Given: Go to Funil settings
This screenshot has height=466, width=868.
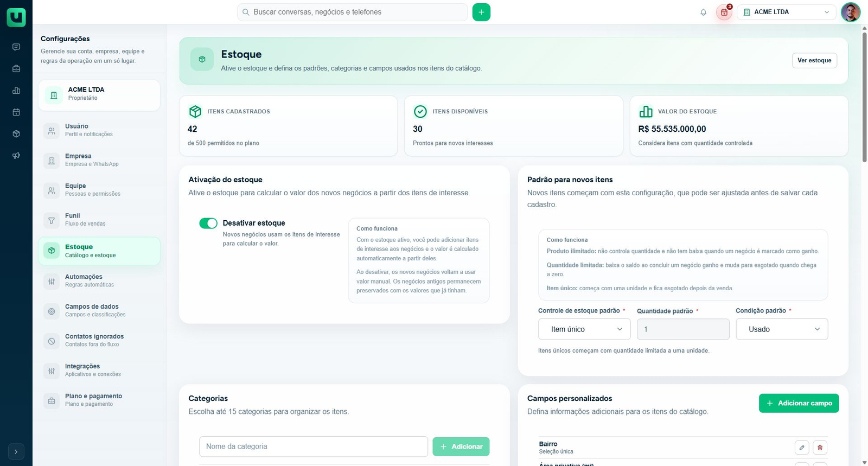Looking at the screenshot, I should click(x=99, y=220).
